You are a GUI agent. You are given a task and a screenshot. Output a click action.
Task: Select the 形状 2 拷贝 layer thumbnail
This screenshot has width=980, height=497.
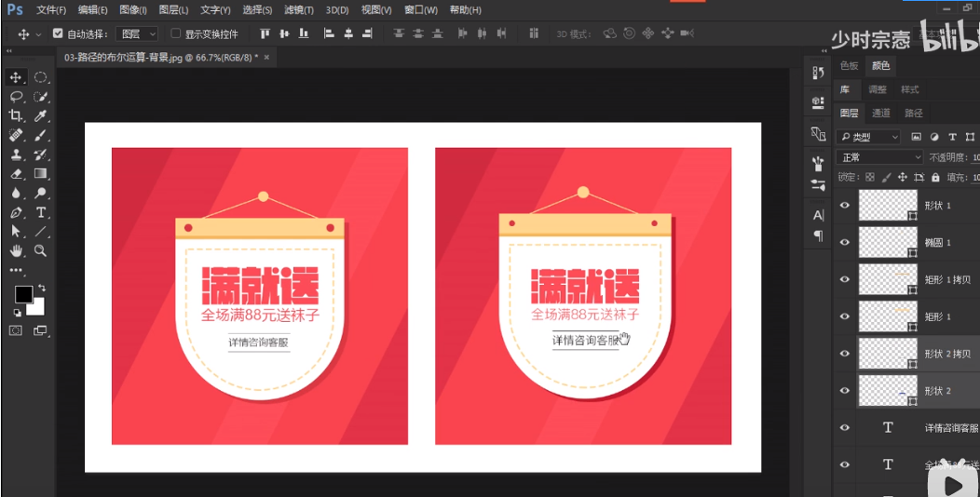(x=888, y=354)
